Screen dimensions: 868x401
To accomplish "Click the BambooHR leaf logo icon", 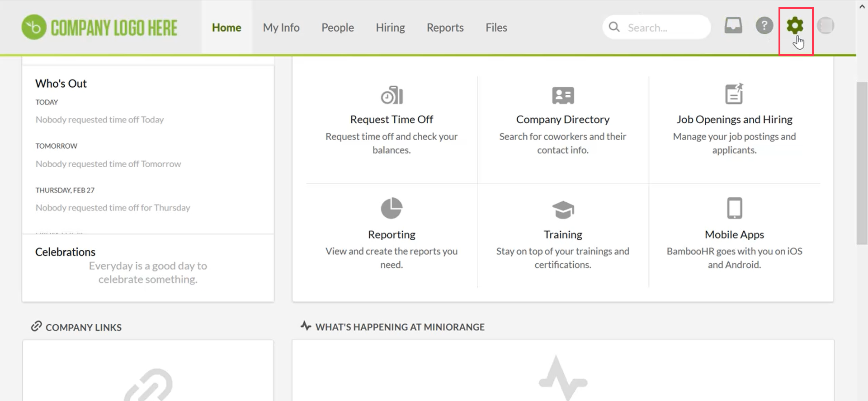I will [x=34, y=27].
